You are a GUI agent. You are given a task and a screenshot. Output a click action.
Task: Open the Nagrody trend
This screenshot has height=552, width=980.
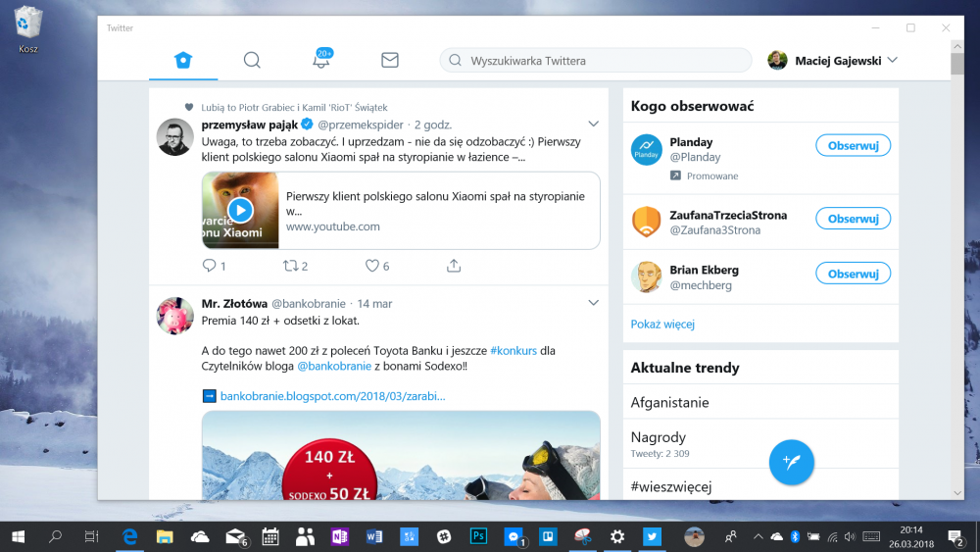(760, 444)
